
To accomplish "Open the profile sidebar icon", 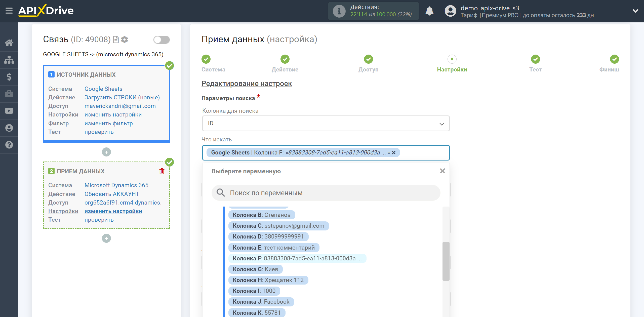I will [x=9, y=128].
